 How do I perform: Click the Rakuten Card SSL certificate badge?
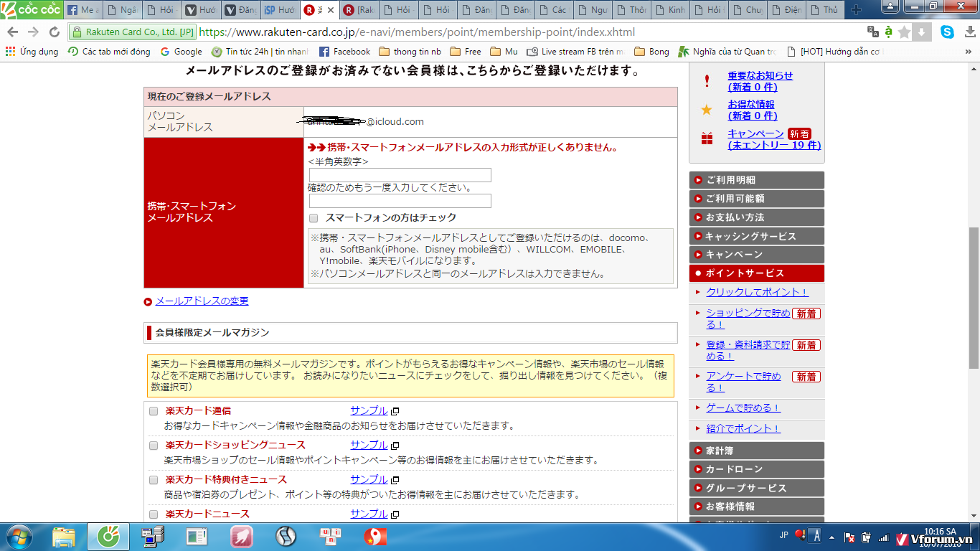[x=133, y=32]
